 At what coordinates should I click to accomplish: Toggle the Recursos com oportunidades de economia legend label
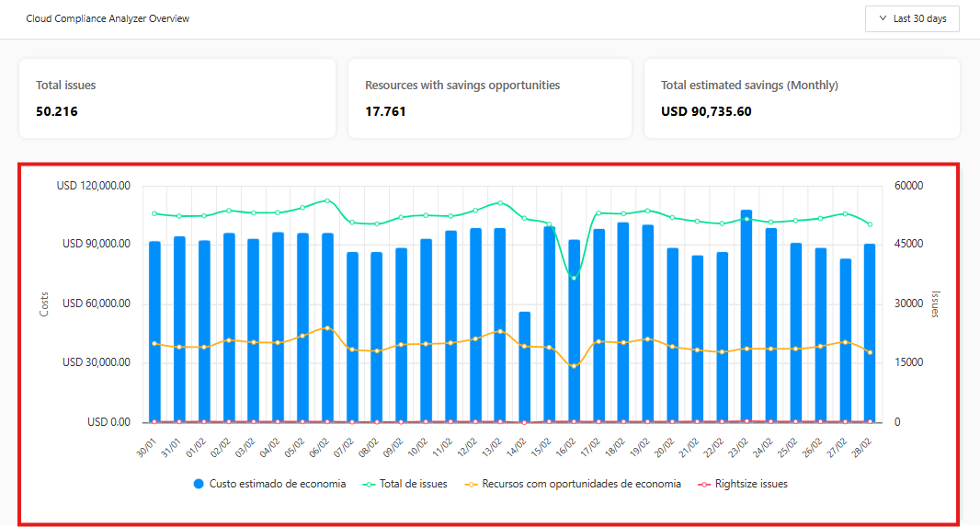pyautogui.click(x=581, y=484)
